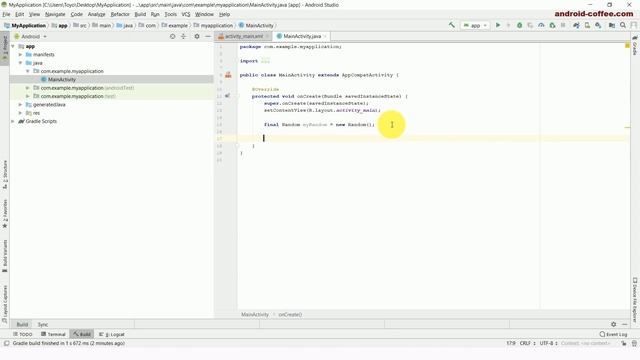
Task: Open the profiler gauge icon in toolbar
Action: click(x=541, y=25)
